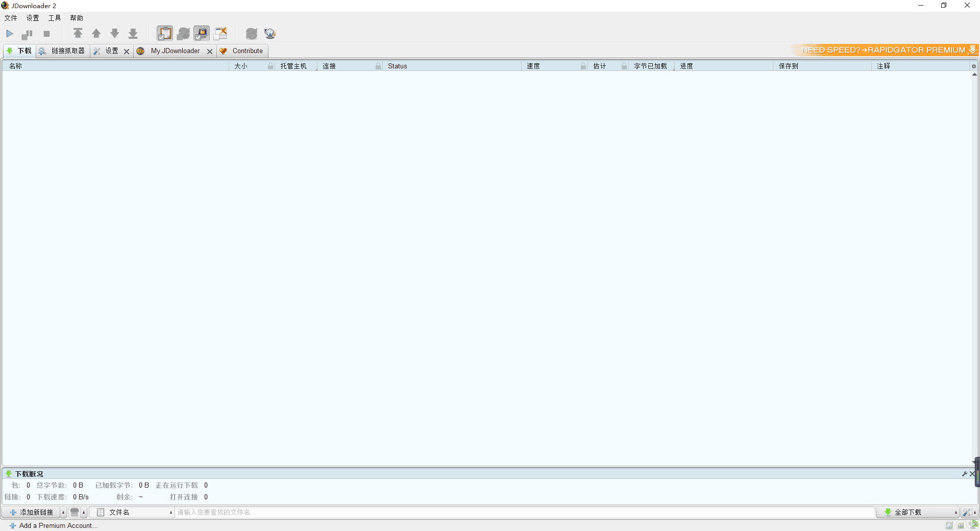The image size is (980, 531).
Task: Click the wrench icon in 下载概况 panel
Action: tap(964, 474)
